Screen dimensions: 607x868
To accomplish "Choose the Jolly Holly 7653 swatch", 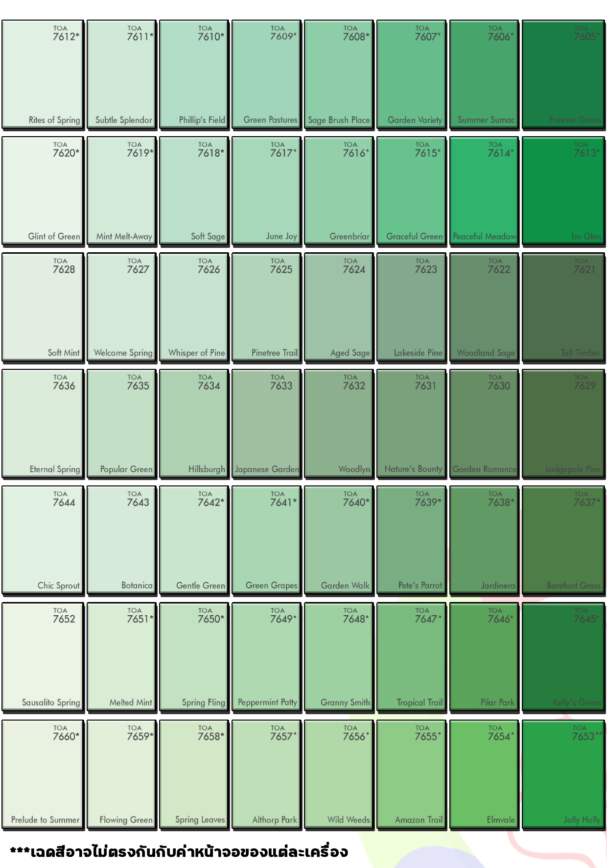I will pyautogui.click(x=563, y=774).
